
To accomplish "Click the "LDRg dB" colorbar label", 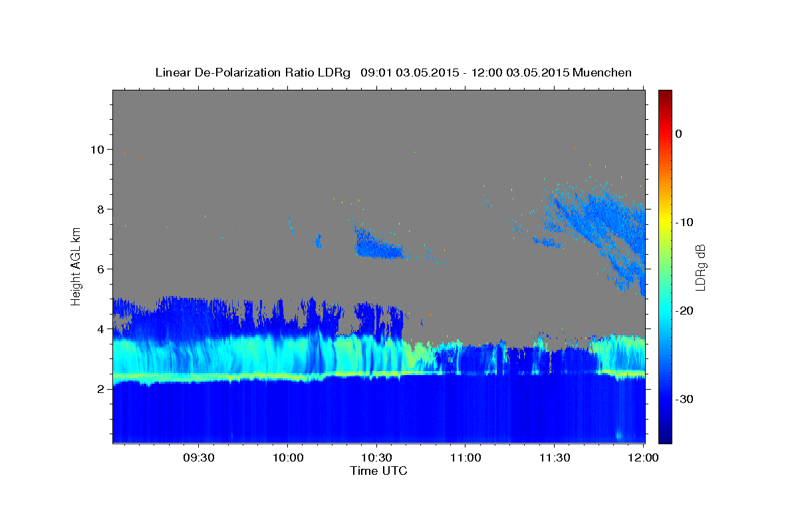I will [x=700, y=267].
